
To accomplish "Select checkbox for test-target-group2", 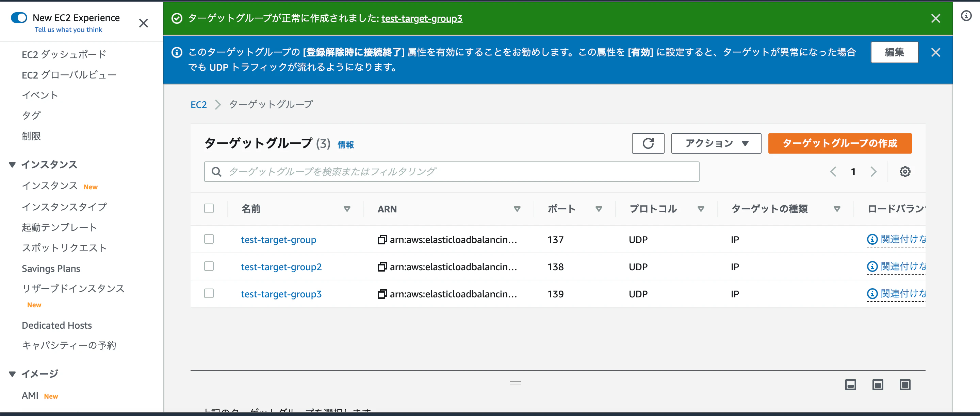I will coord(209,266).
